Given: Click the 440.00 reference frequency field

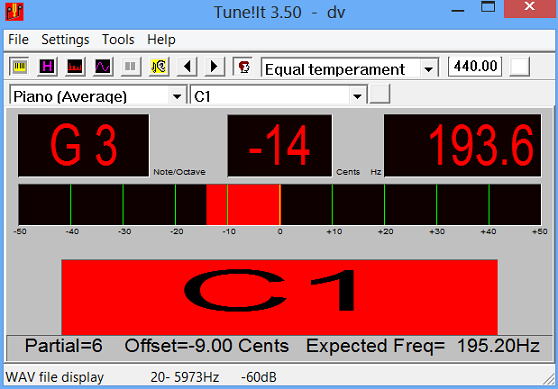Looking at the screenshot, I should coord(475,66).
